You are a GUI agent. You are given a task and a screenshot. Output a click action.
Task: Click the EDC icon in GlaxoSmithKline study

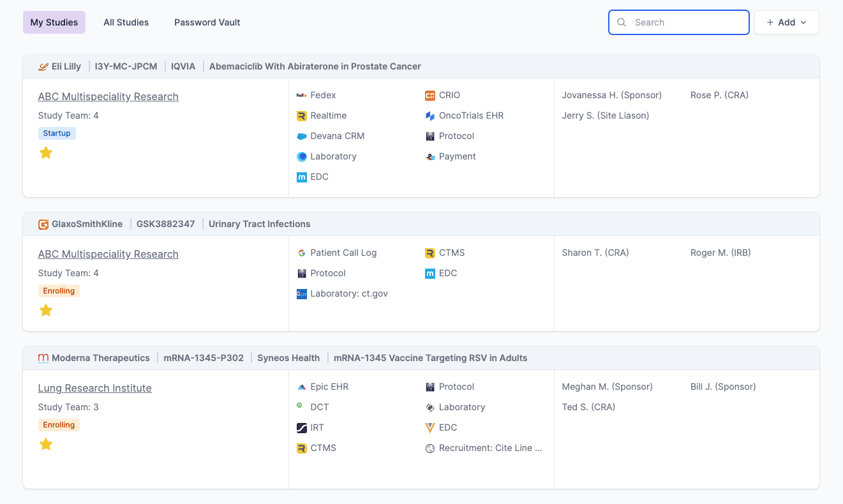[x=430, y=273]
